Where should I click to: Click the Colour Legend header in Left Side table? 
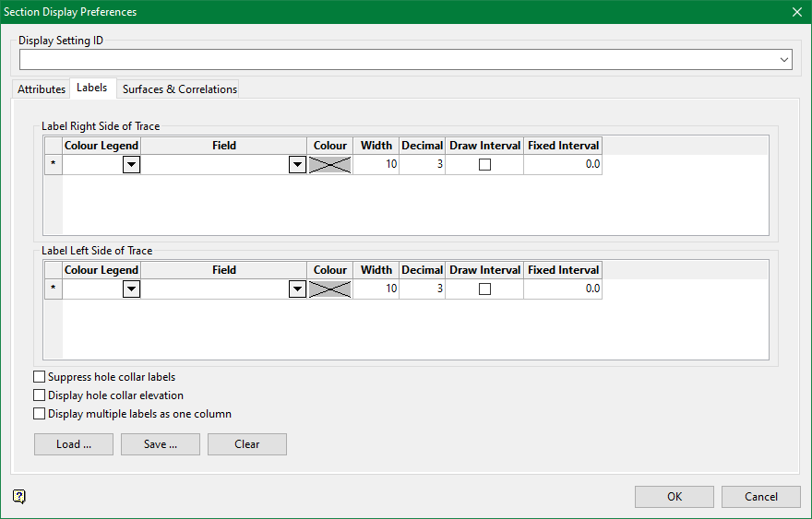[x=101, y=270]
